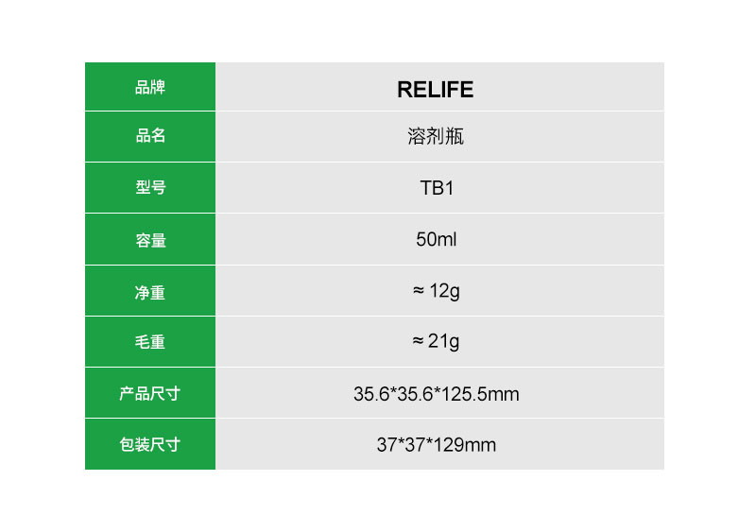Select the 品牌 header cell

150,87
